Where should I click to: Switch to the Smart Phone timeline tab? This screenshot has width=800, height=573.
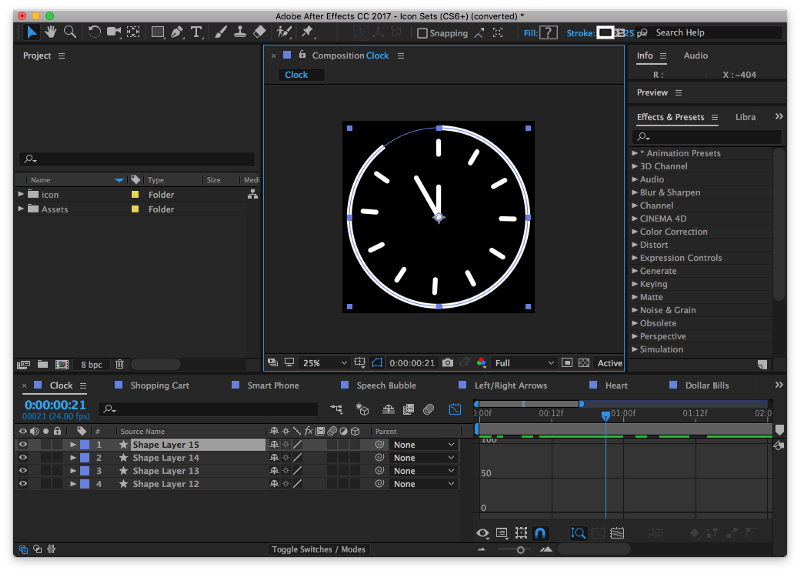point(273,386)
